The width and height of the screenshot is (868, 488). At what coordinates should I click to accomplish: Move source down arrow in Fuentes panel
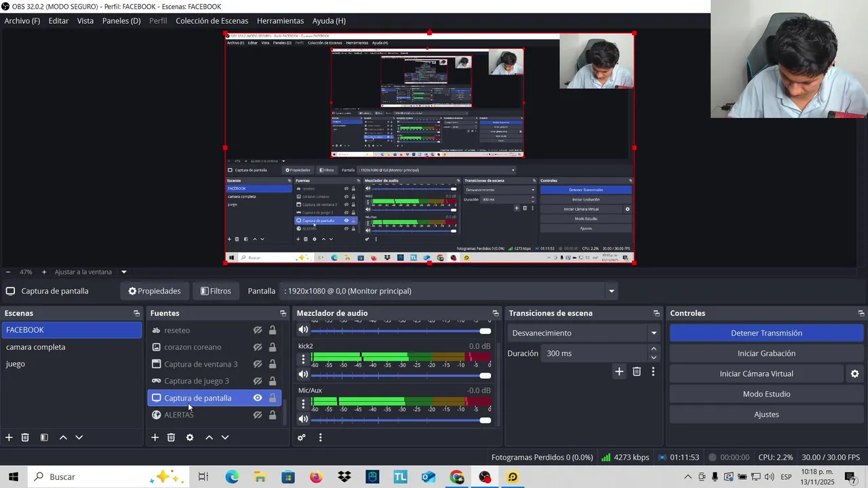[x=225, y=438]
